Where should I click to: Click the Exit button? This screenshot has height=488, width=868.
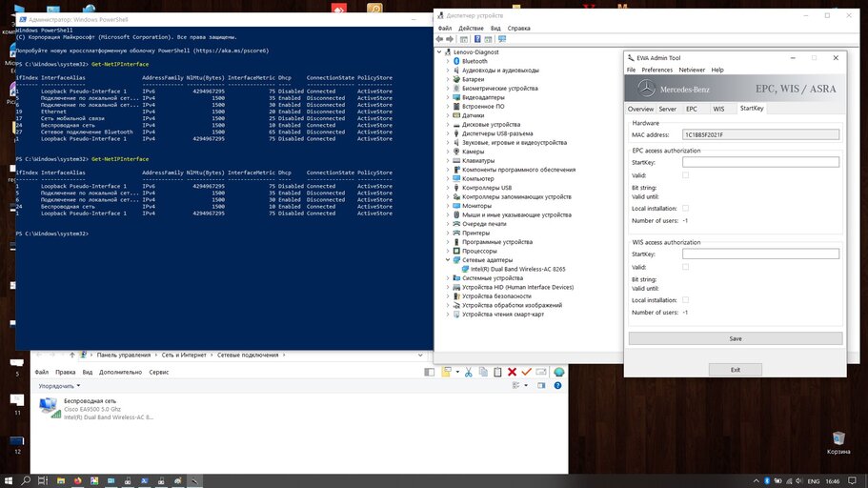(735, 369)
